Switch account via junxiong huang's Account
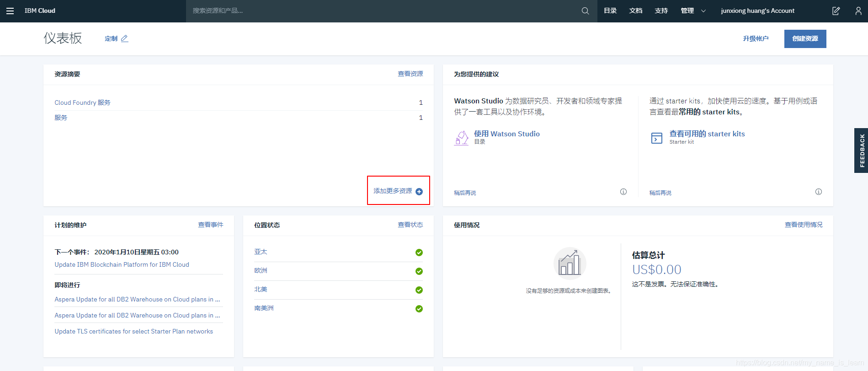This screenshot has height=371, width=868. (x=757, y=11)
